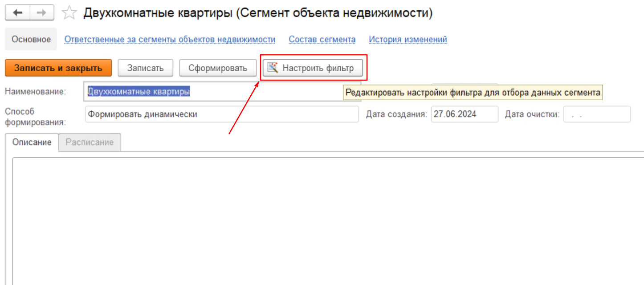Click the Дата создания date field

pyautogui.click(x=464, y=114)
